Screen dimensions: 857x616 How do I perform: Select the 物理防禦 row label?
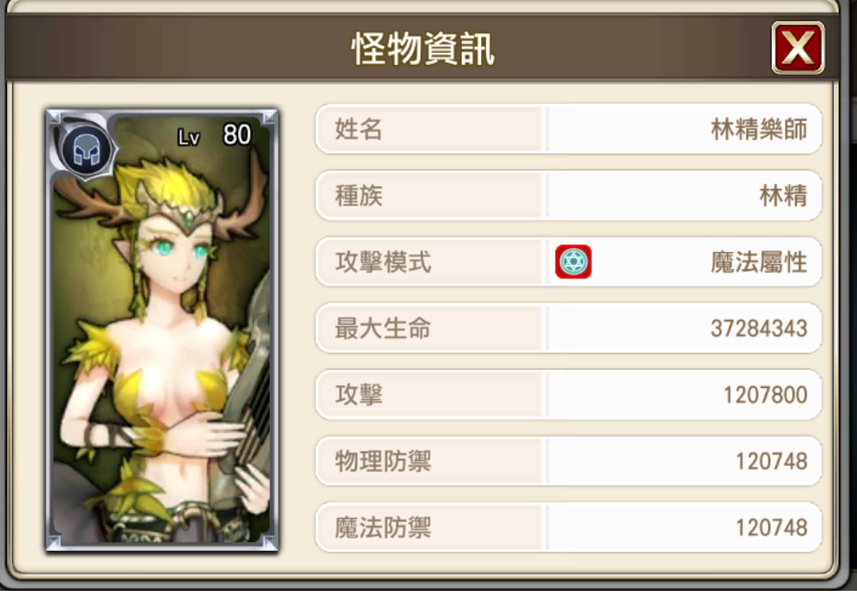(383, 461)
